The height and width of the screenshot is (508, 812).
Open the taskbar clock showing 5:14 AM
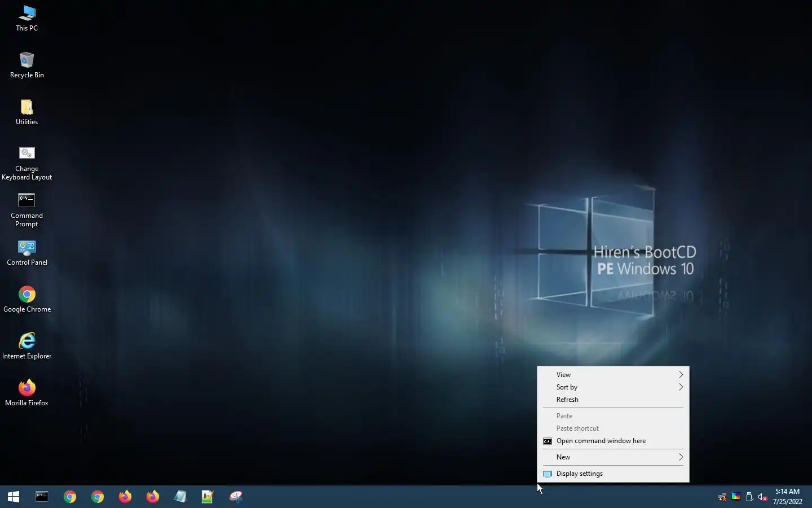788,497
